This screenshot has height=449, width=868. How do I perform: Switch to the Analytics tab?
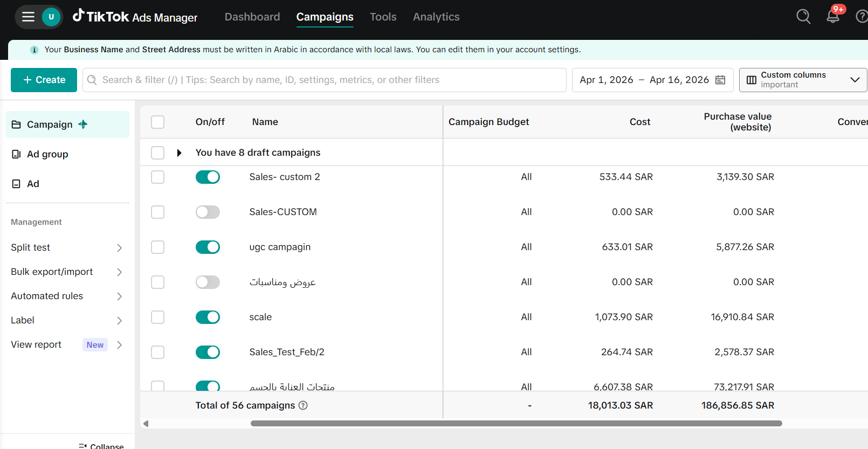tap(436, 17)
